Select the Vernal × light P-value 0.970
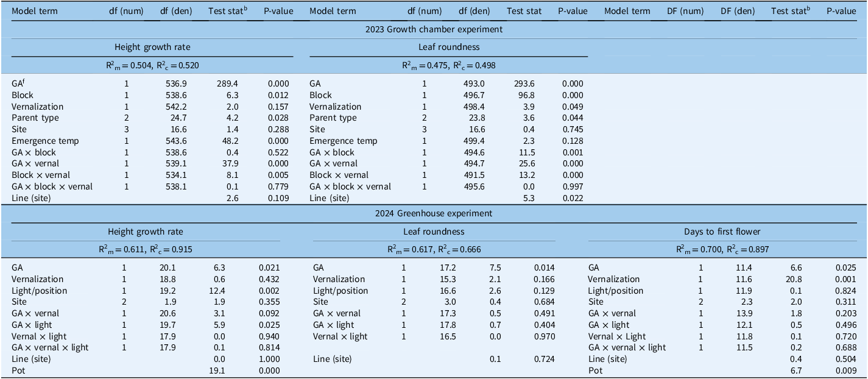The height and width of the screenshot is (379, 868). tap(543, 336)
